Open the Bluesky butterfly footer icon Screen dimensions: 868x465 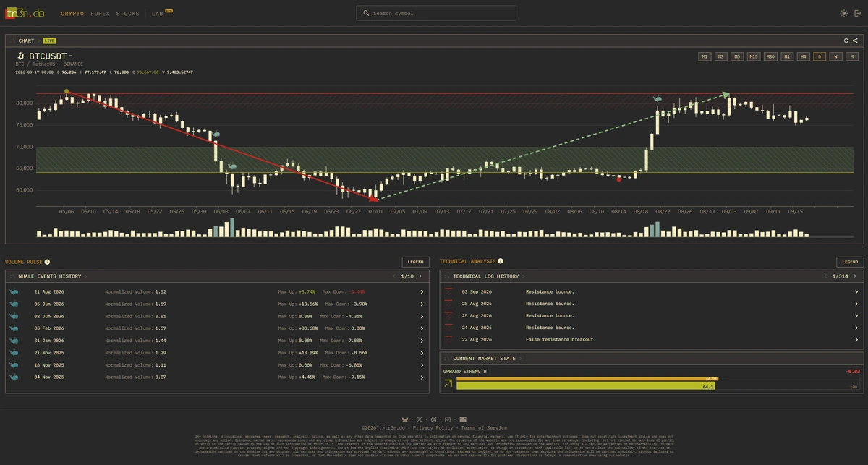click(x=405, y=419)
